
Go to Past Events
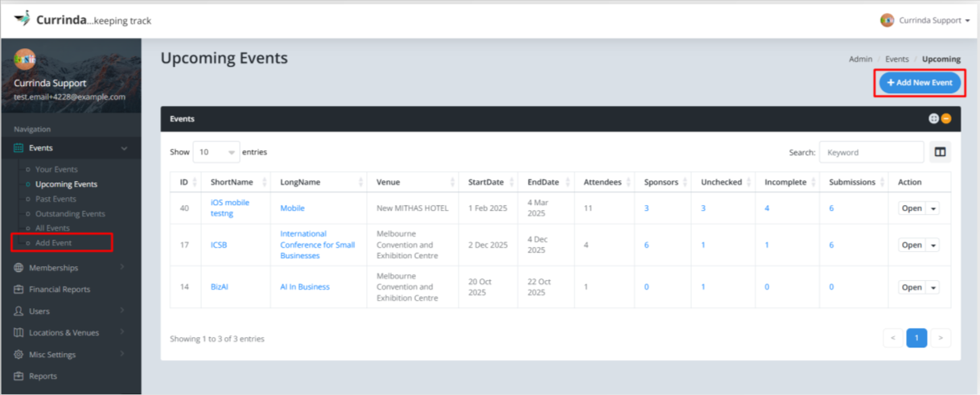[56, 199]
